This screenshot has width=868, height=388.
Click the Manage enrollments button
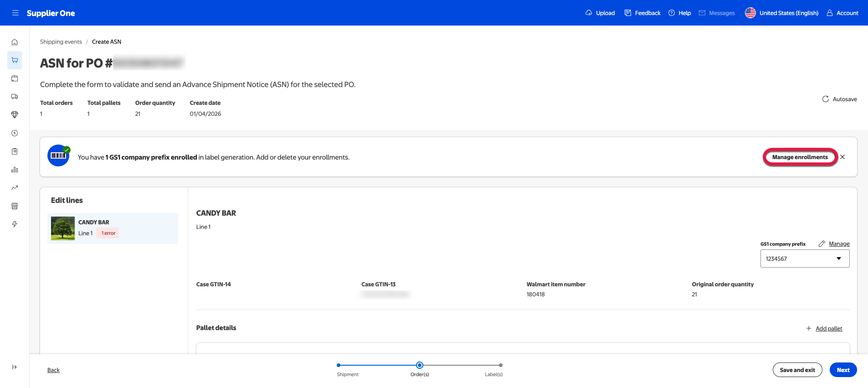800,157
